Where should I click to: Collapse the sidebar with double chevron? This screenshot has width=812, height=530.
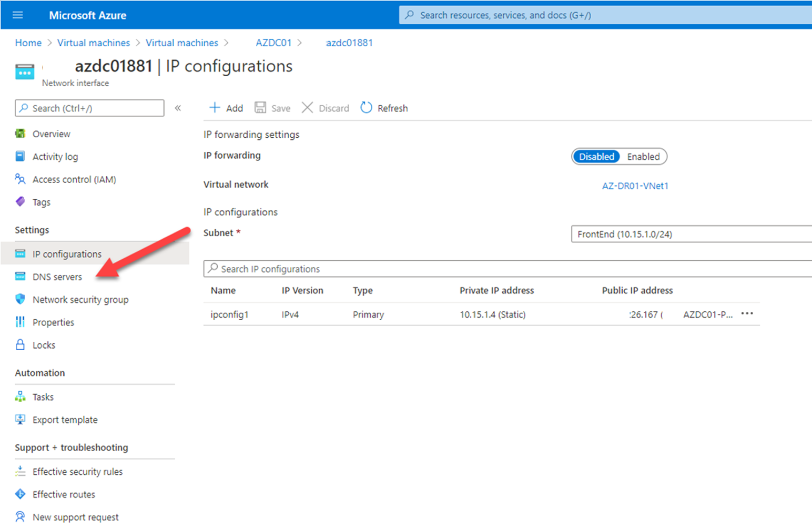178,108
